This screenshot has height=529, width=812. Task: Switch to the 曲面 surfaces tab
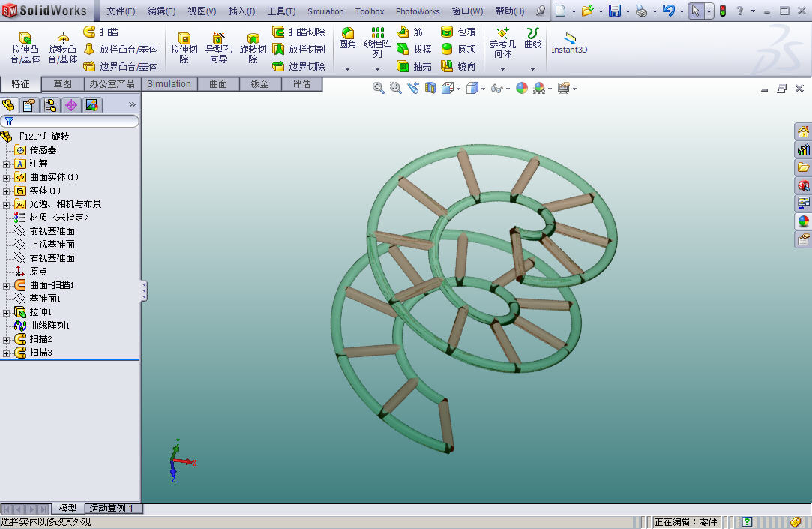(x=218, y=84)
